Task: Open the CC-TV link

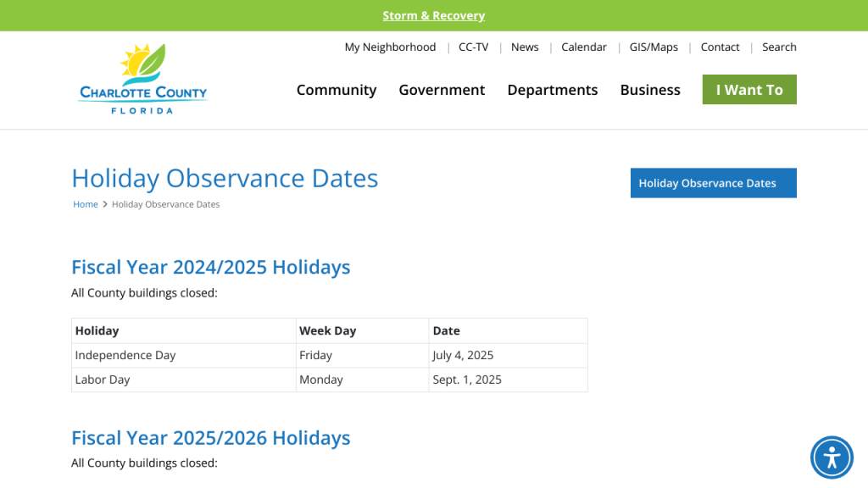Action: (473, 47)
